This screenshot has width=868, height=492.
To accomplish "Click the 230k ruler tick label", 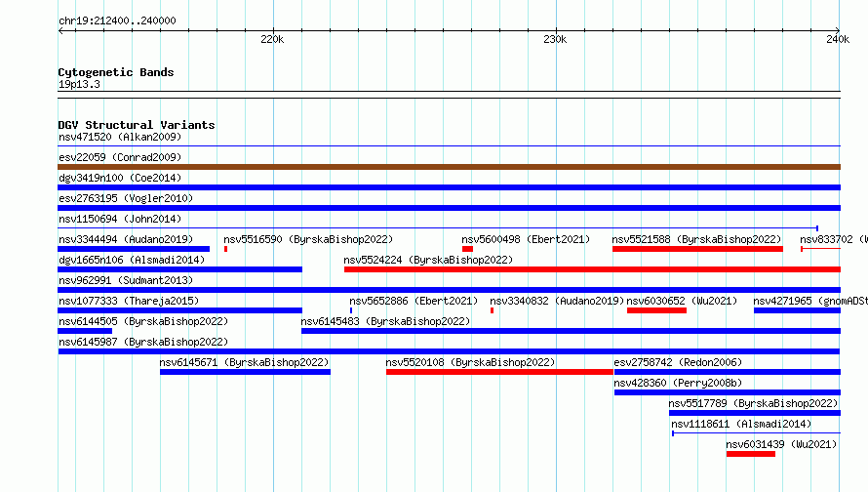I will 555,39.
